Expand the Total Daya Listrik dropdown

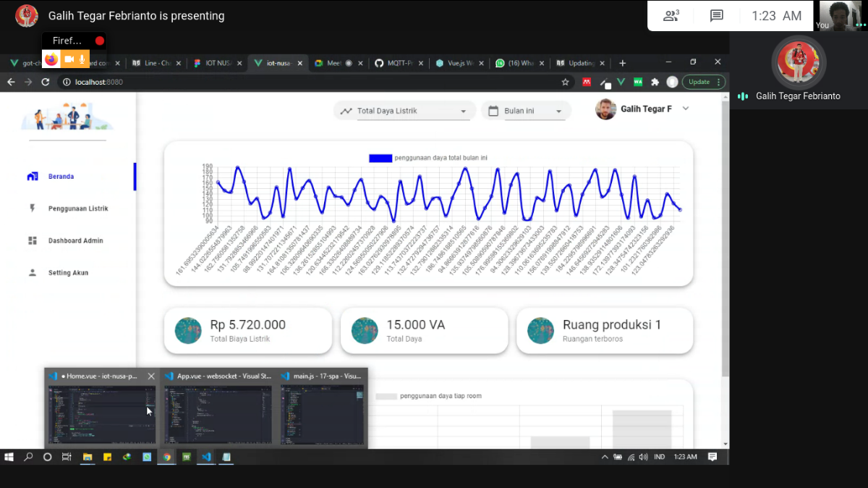point(464,112)
